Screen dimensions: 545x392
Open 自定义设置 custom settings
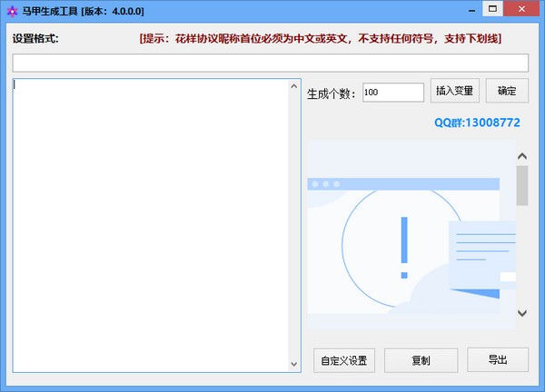[x=343, y=360]
